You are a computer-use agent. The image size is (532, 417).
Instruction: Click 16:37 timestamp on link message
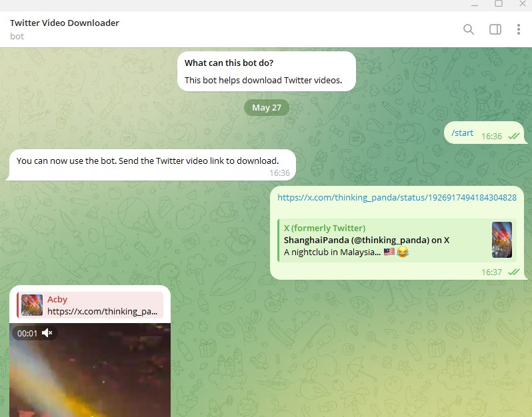point(491,272)
